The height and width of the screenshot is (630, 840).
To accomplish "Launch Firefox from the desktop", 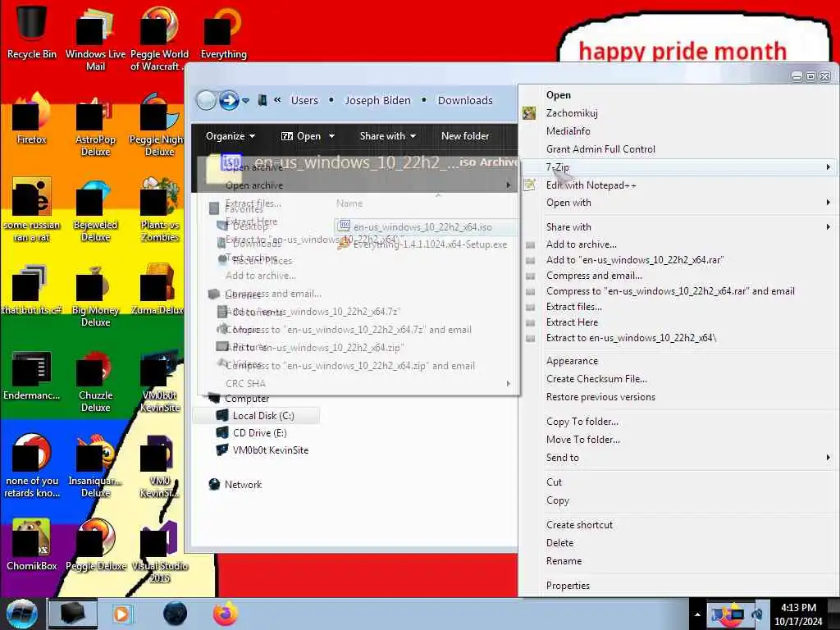I will tap(32, 119).
